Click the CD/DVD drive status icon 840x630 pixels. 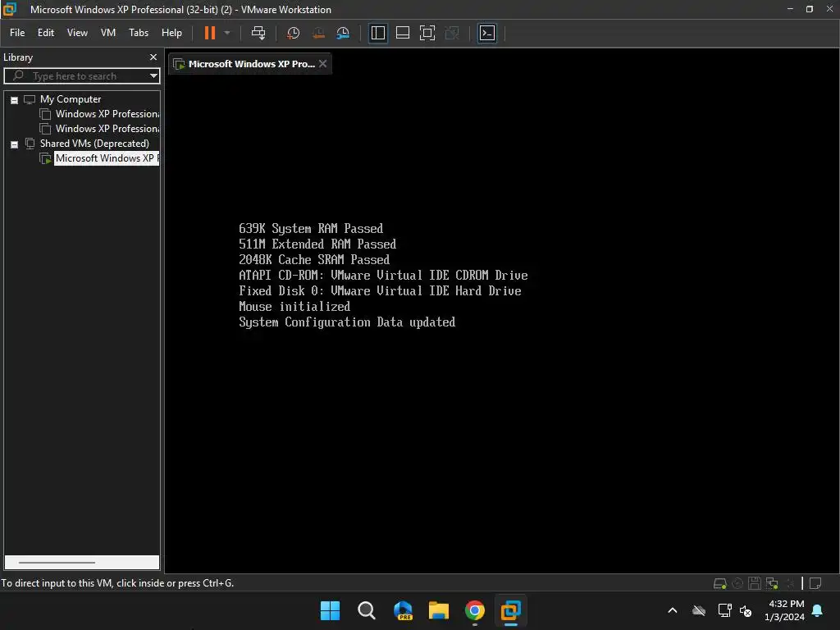[737, 583]
